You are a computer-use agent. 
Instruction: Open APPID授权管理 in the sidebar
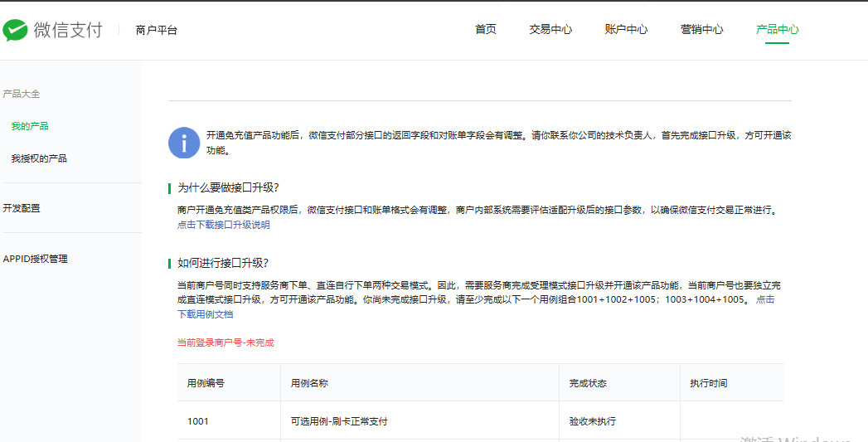[x=36, y=259]
